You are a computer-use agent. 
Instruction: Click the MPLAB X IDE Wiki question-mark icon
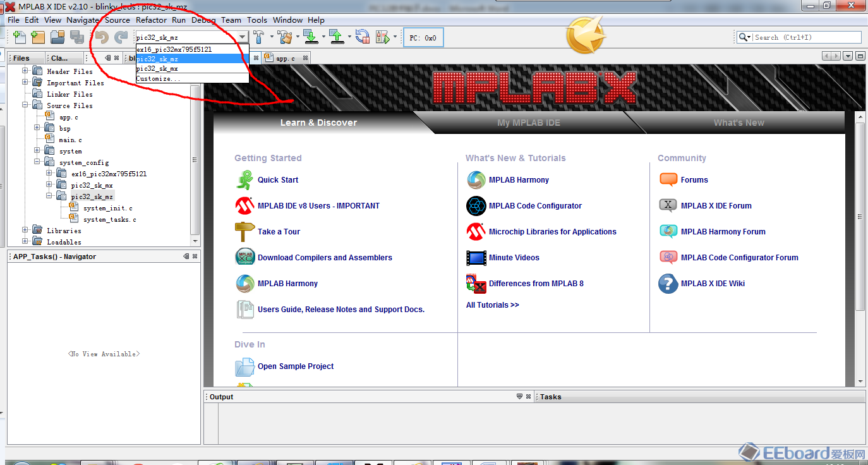point(668,284)
